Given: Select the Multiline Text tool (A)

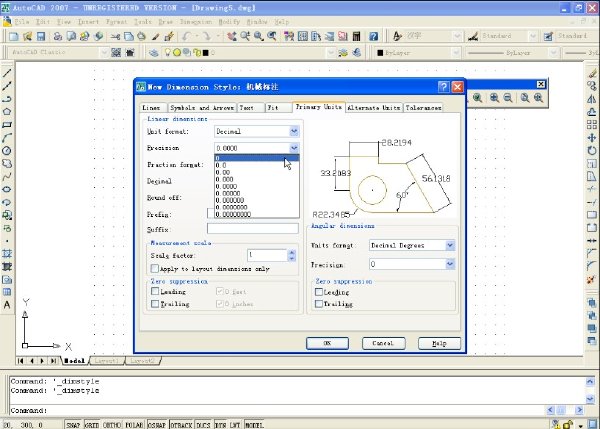Looking at the screenshot, I should (7, 305).
